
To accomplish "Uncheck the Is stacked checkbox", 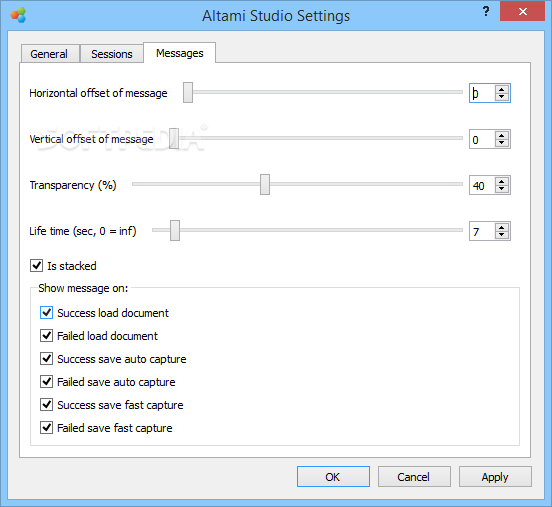I will click(37, 265).
